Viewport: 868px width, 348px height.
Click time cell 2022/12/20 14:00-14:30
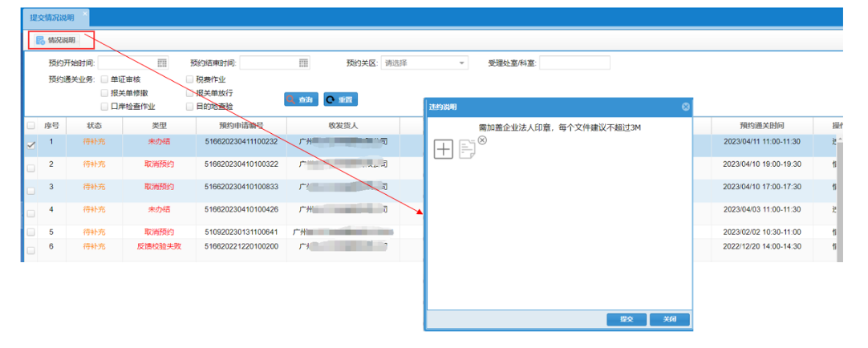coord(762,247)
